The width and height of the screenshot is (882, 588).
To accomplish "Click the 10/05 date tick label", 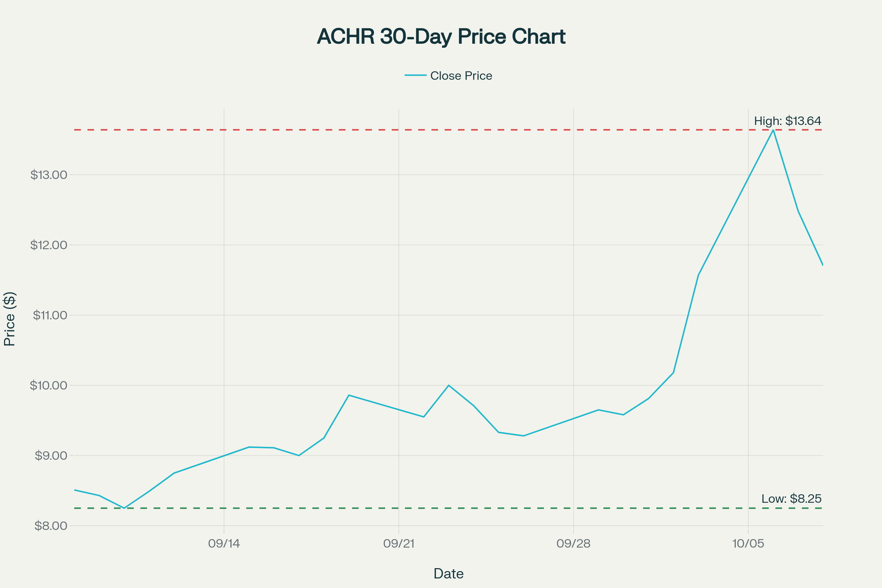I will (748, 544).
